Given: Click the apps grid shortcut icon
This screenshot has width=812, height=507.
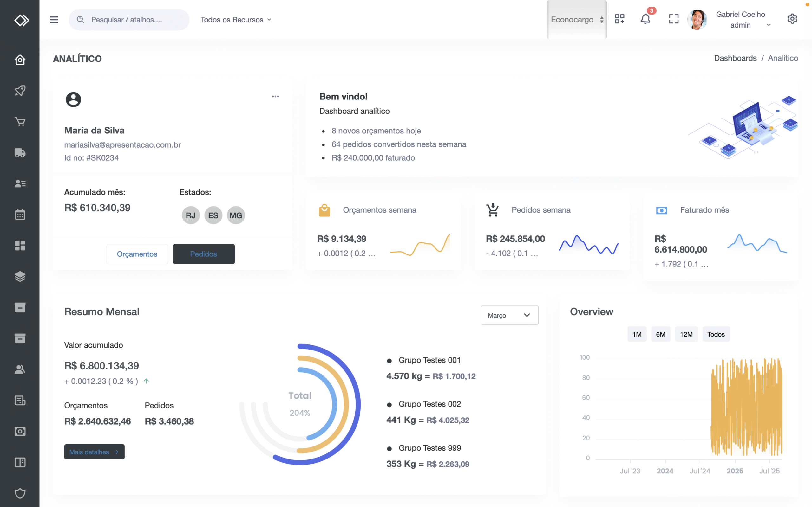Looking at the screenshot, I should click(x=619, y=19).
